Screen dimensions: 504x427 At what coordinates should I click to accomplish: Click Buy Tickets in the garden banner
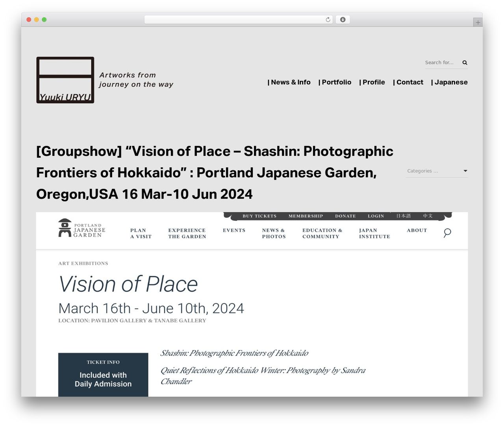coord(259,216)
